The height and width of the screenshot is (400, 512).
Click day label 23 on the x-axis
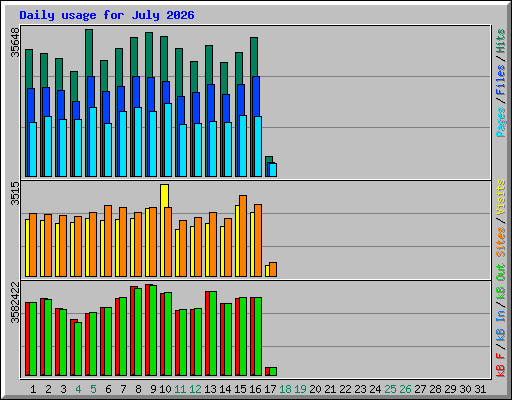[360, 389]
